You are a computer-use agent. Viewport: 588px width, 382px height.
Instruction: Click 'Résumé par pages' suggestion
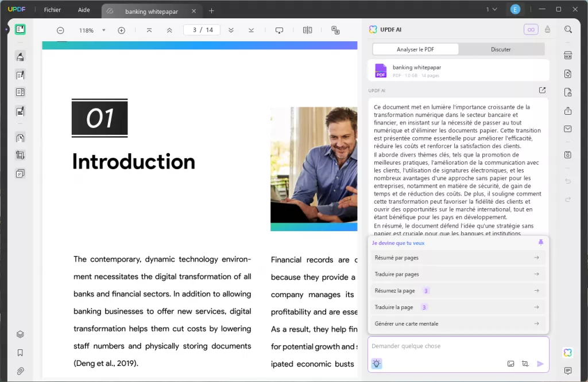(x=458, y=258)
